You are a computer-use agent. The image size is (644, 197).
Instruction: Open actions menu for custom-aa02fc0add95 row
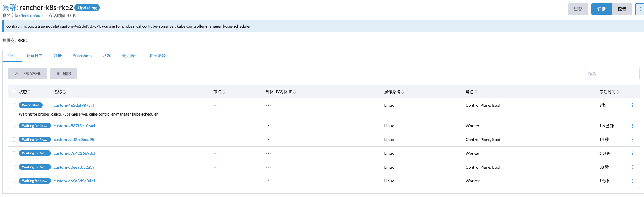point(632,140)
